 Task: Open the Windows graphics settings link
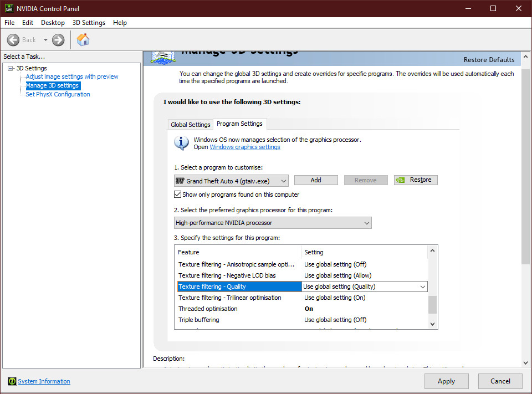tap(245, 147)
